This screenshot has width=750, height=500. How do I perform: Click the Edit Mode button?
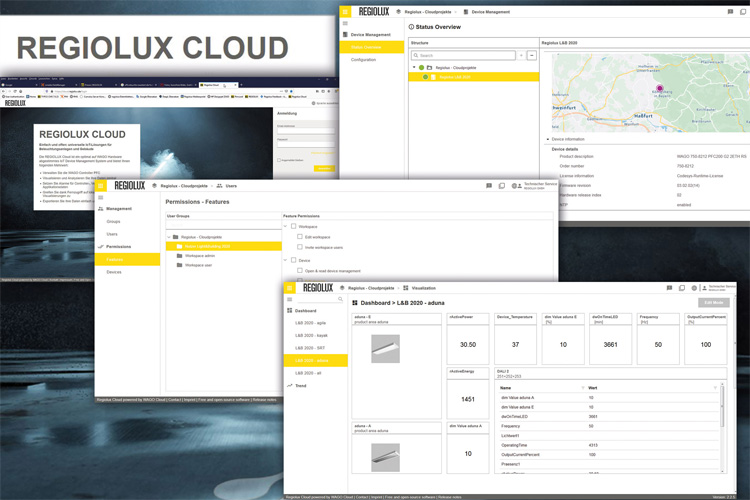[714, 302]
